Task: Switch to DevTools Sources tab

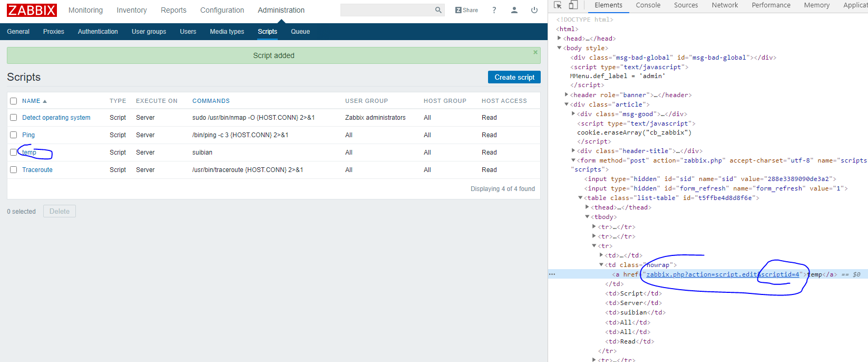Action: (686, 5)
